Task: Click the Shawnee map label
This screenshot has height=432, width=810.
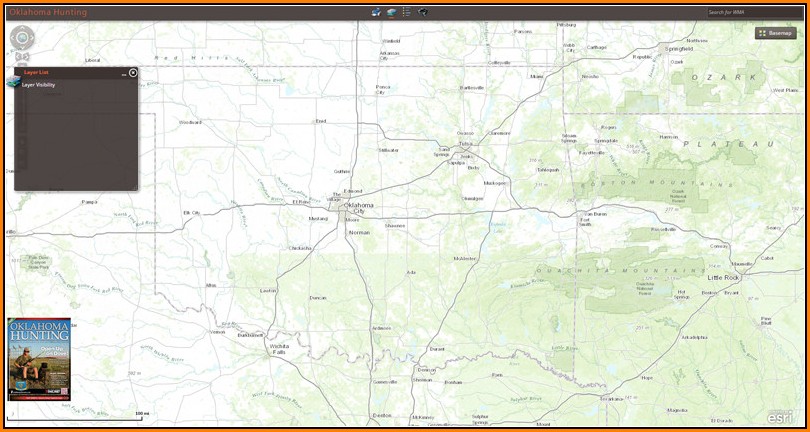Action: (395, 226)
